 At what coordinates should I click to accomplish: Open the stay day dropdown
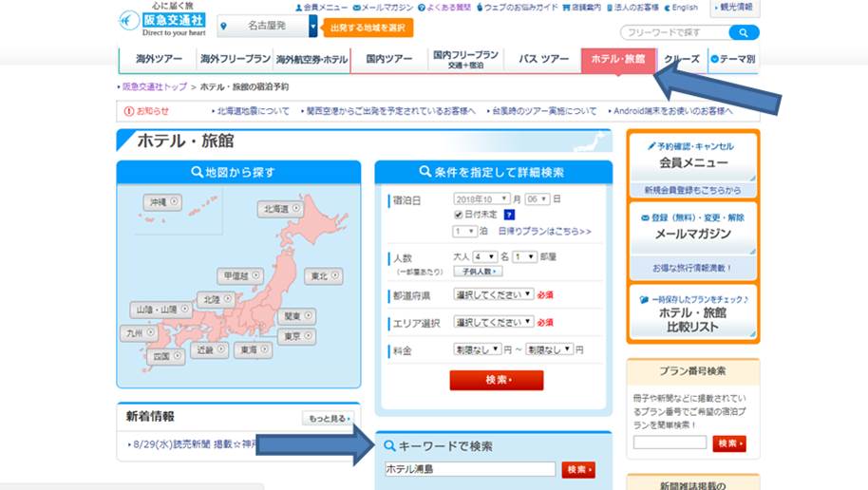[537, 198]
